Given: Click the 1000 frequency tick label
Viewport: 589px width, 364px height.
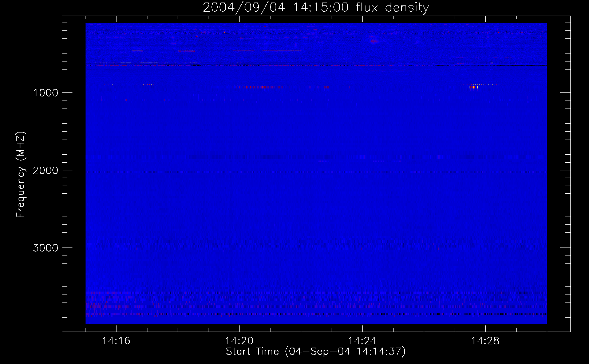Looking at the screenshot, I should pos(46,93).
